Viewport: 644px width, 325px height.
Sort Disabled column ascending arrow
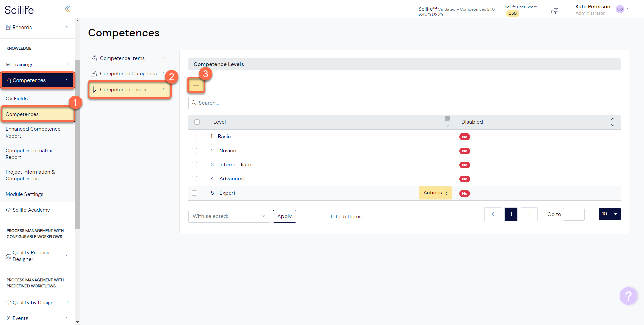point(613,119)
